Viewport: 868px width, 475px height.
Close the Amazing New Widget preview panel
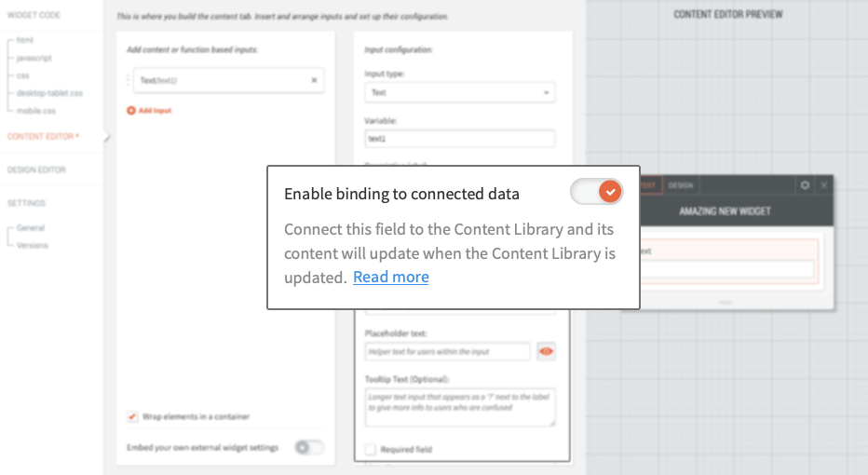click(823, 185)
